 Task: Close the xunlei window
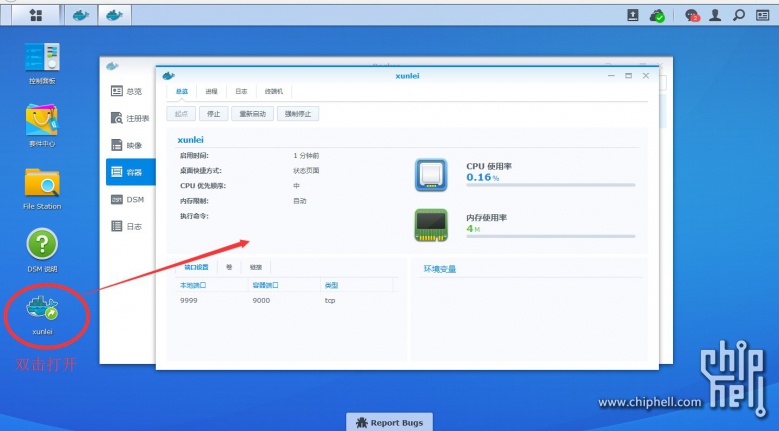click(646, 75)
